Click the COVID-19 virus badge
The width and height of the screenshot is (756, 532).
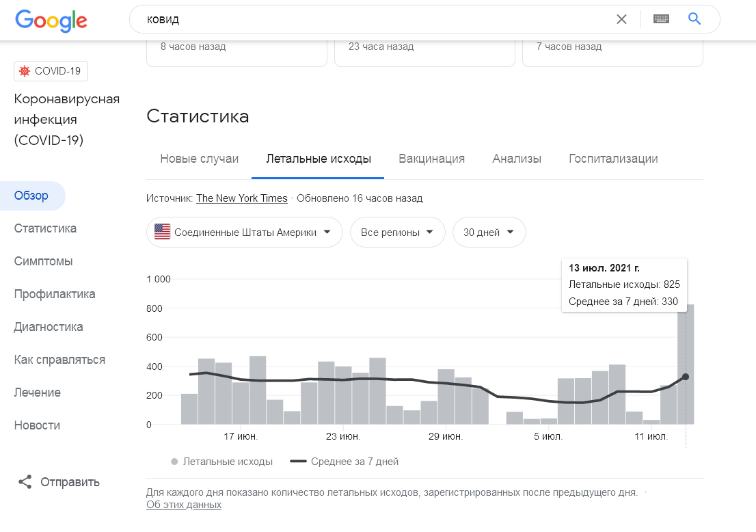click(x=51, y=71)
